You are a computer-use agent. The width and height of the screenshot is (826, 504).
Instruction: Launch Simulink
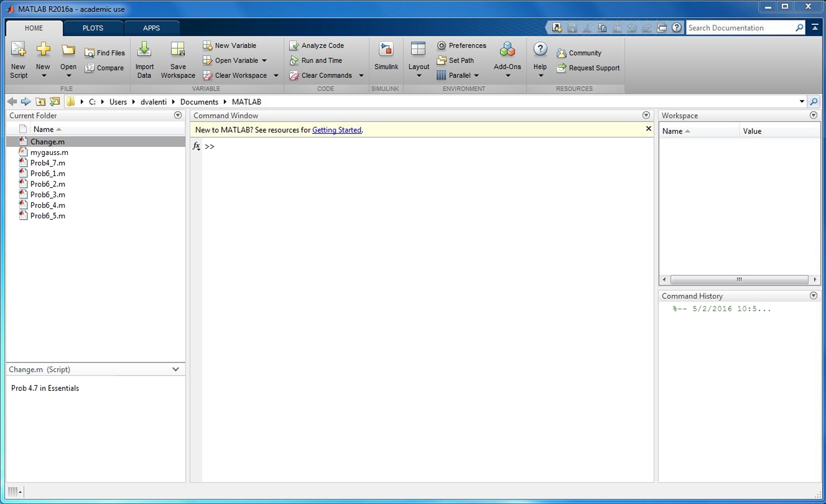386,57
